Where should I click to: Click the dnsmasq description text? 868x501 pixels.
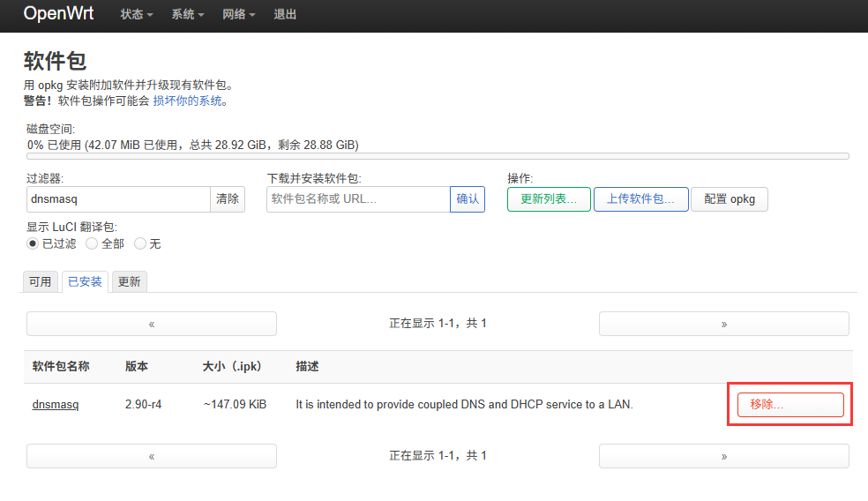point(465,405)
